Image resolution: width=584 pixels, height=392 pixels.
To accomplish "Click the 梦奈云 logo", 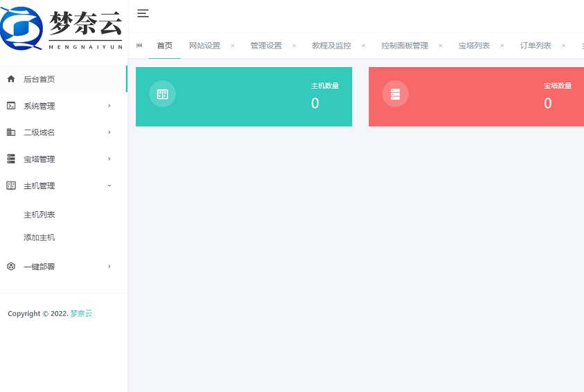I will pos(62,28).
